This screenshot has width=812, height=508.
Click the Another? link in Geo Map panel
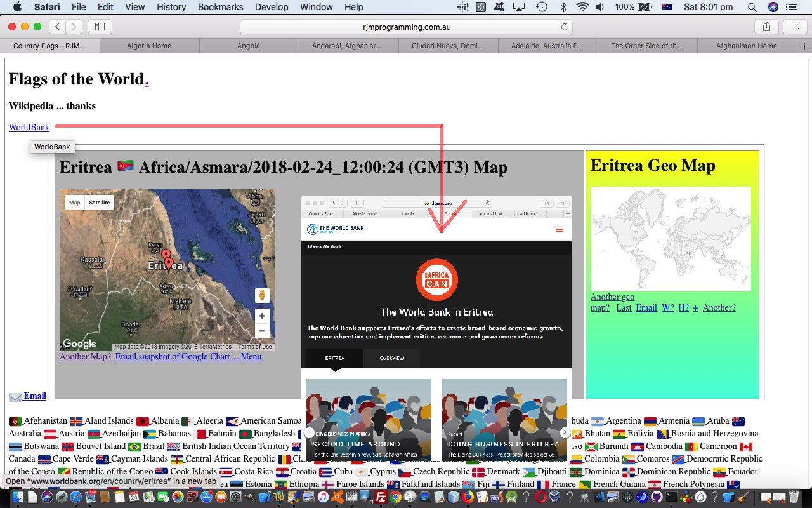719,307
